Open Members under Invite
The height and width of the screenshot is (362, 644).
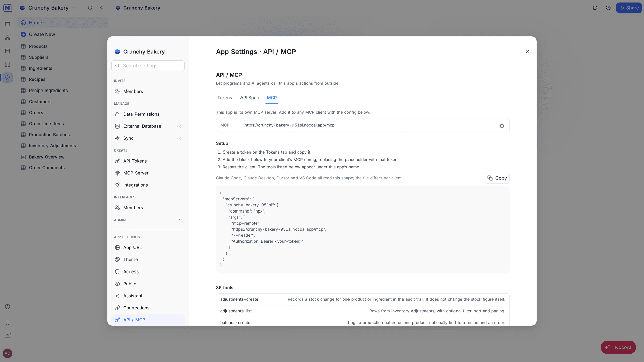coord(148,91)
